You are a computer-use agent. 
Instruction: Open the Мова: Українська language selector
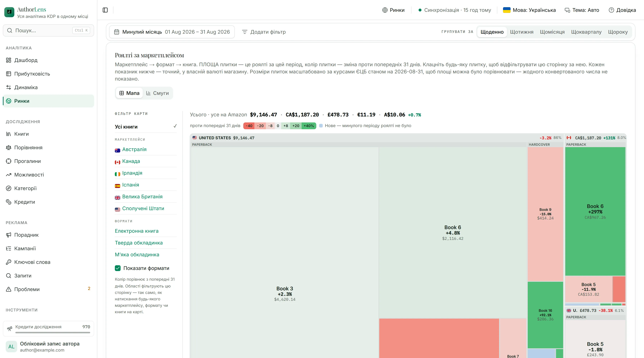pos(529,10)
